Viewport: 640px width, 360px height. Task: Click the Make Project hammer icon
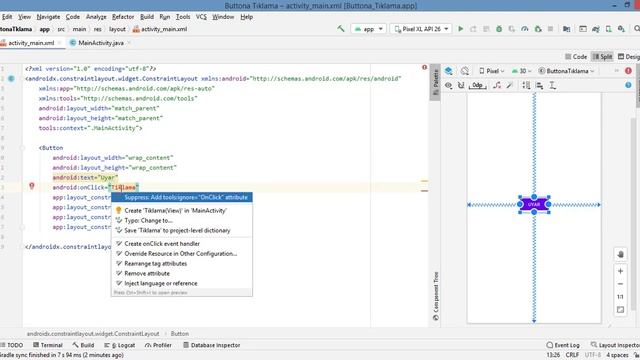(341, 29)
